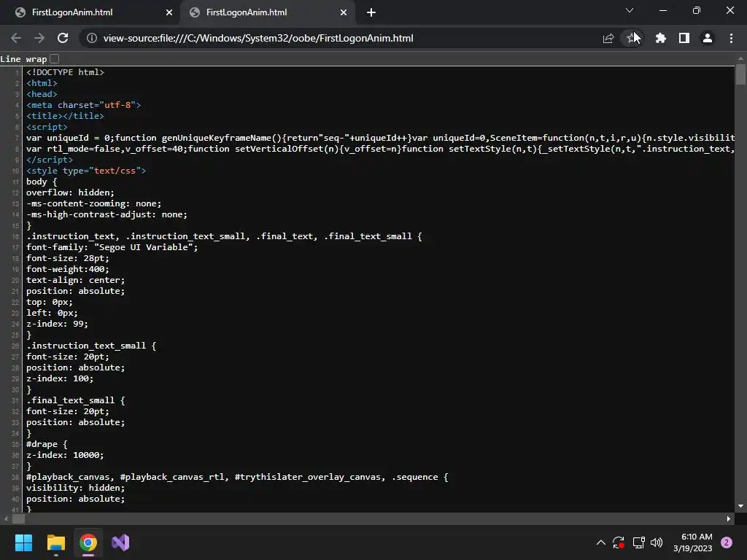Open site information icon in address bar
The width and height of the screenshot is (747, 560).
coord(91,38)
